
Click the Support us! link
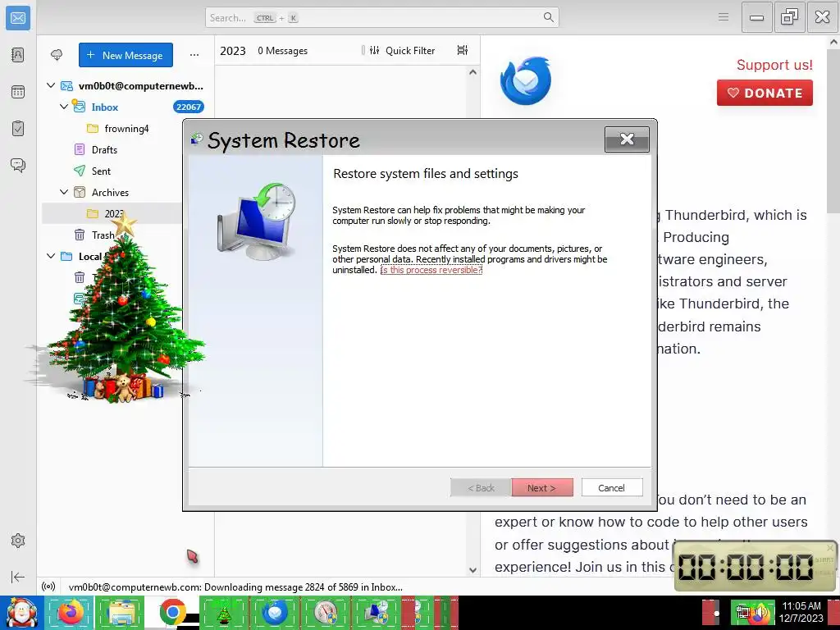pos(774,65)
